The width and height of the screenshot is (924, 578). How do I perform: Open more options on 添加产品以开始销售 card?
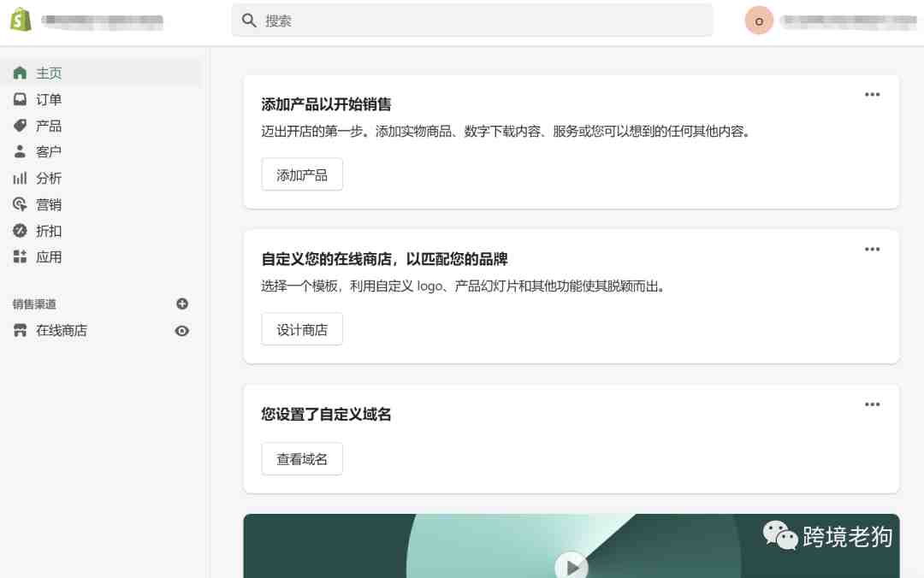click(872, 94)
